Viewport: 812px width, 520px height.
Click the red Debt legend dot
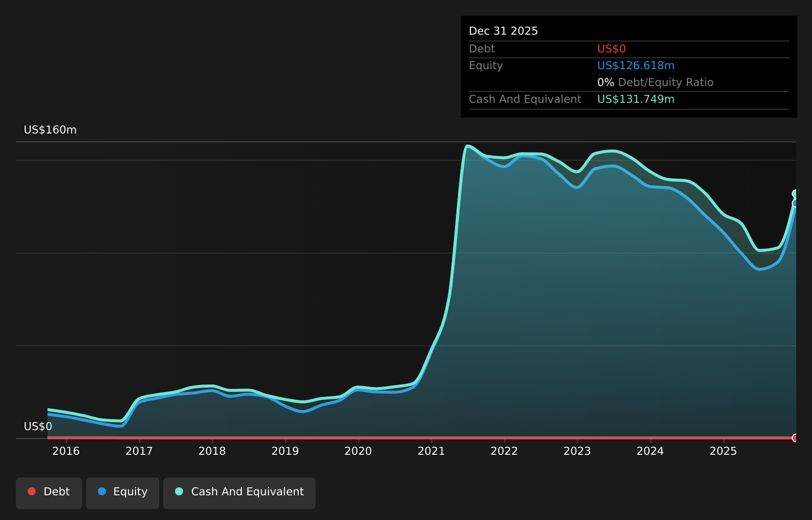click(x=32, y=491)
